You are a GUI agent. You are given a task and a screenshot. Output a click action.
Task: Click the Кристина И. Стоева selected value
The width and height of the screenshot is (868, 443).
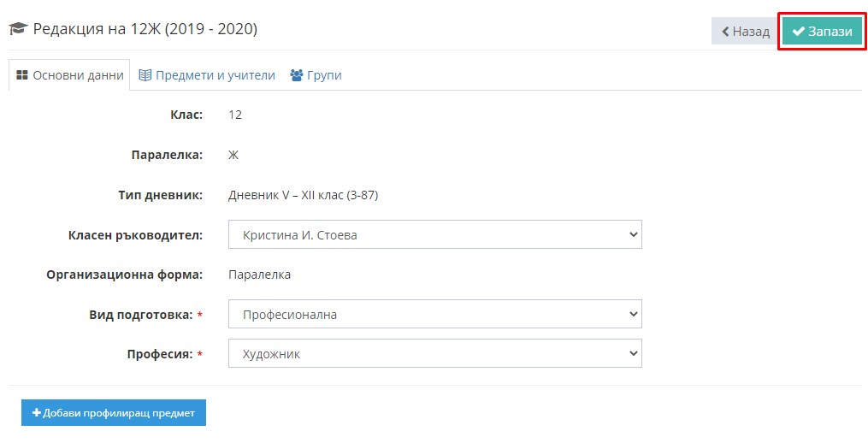[x=299, y=235]
